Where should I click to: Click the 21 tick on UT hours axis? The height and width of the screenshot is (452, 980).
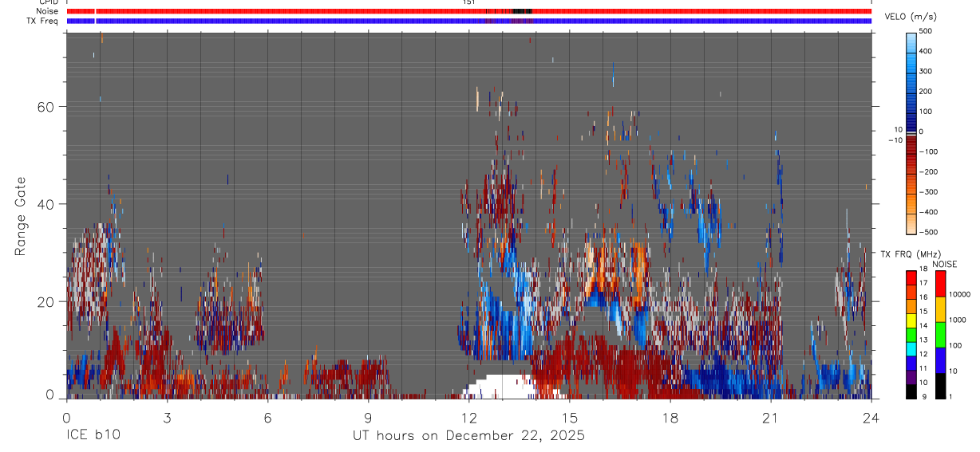771,417
